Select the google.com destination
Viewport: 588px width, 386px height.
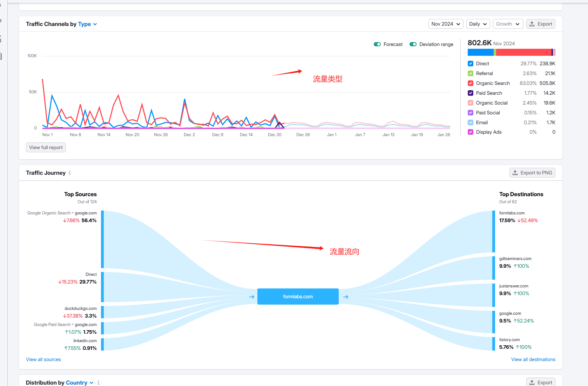[510, 313]
